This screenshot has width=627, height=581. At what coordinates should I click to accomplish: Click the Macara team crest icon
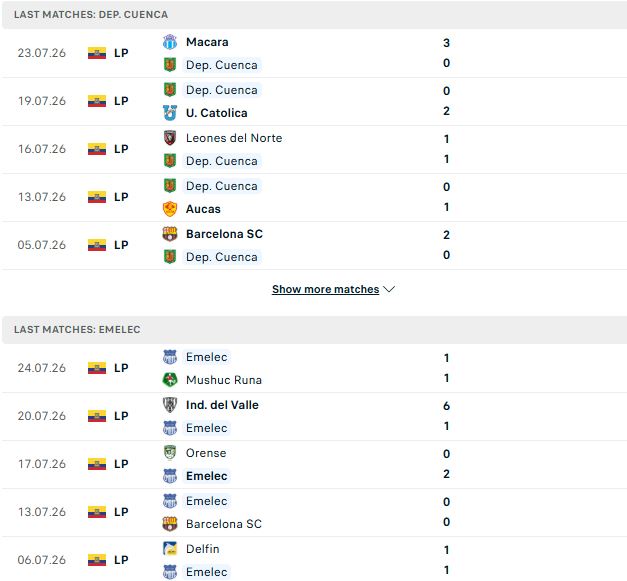point(170,42)
